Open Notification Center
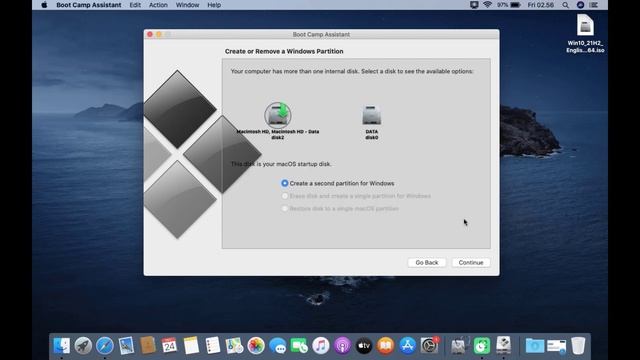This screenshot has height=360, width=640. [594, 5]
